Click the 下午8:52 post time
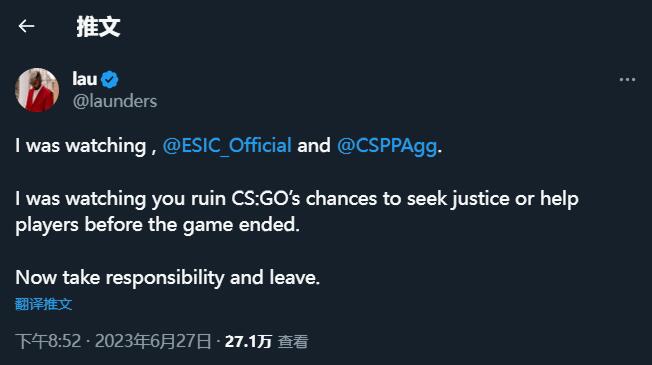The height and width of the screenshot is (365, 652). [48, 342]
